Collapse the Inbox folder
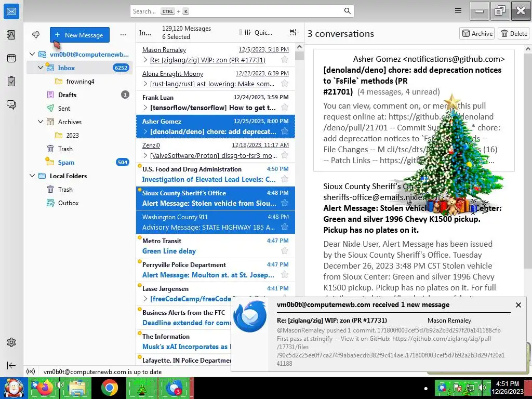Viewport: 532px width, 399px height. pos(41,68)
